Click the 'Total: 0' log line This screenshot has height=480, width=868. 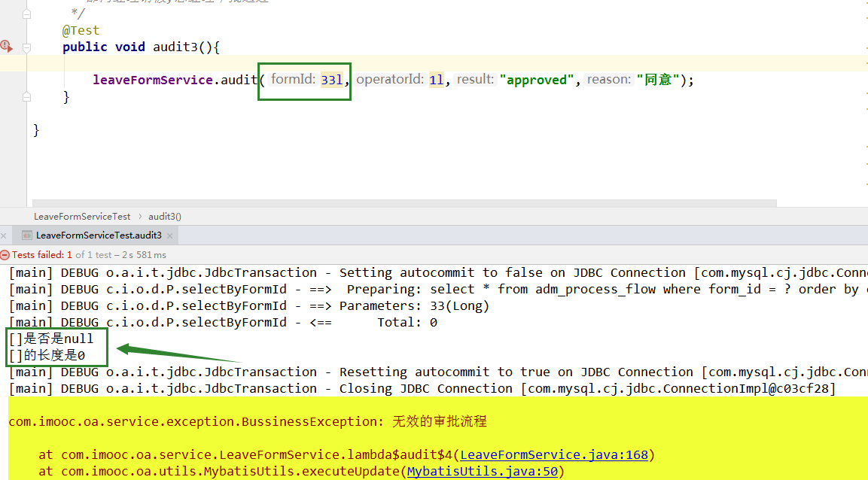(223, 323)
